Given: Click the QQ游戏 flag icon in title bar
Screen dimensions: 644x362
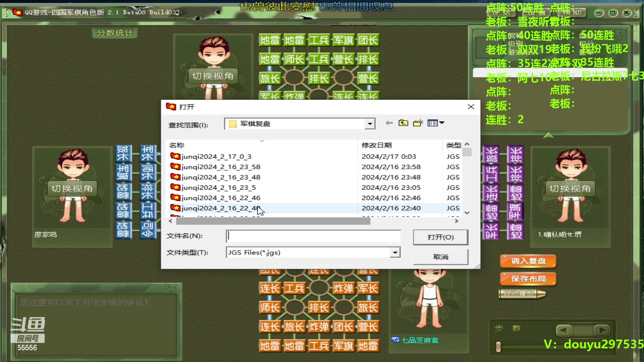Looking at the screenshot, I should tap(17, 12).
